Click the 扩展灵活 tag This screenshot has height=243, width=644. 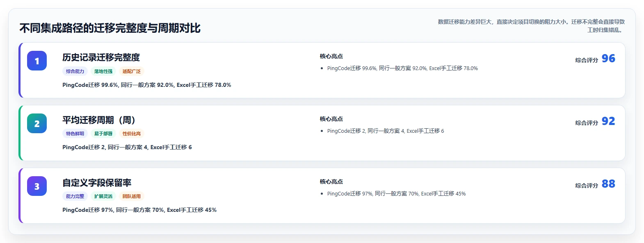pos(103,196)
